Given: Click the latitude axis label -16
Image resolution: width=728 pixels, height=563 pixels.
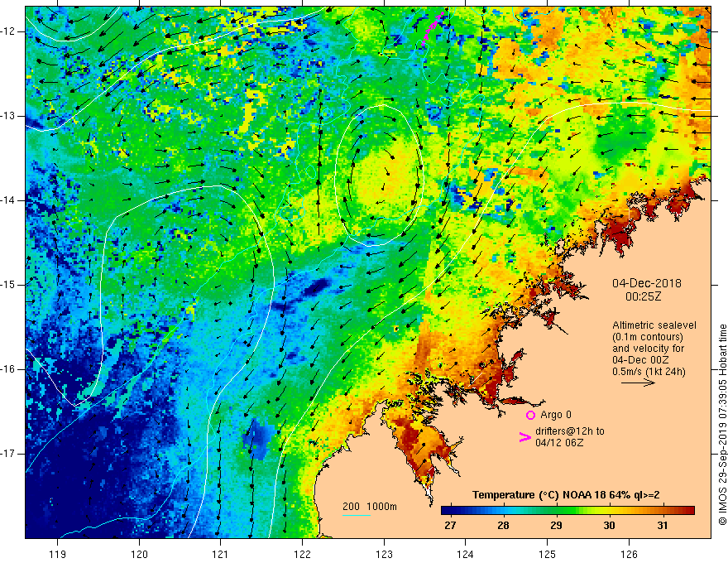Looking at the screenshot, I should 8,369.
